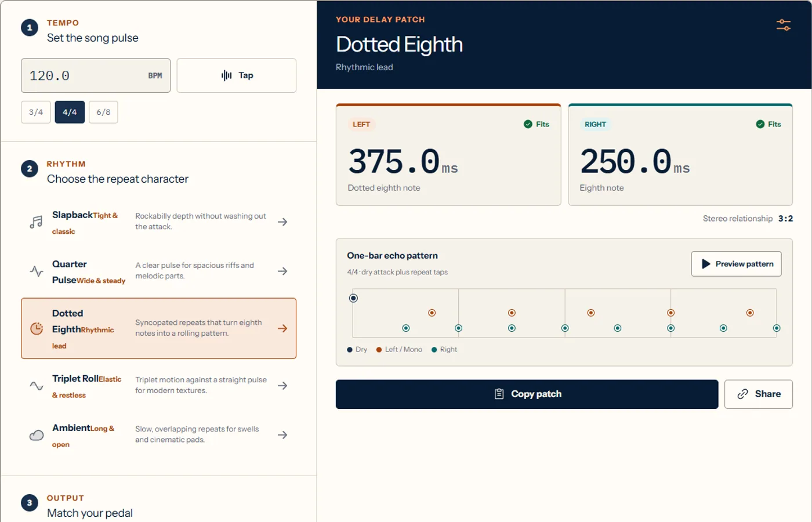Click the Stereo relationship 3:2 text

coord(748,219)
